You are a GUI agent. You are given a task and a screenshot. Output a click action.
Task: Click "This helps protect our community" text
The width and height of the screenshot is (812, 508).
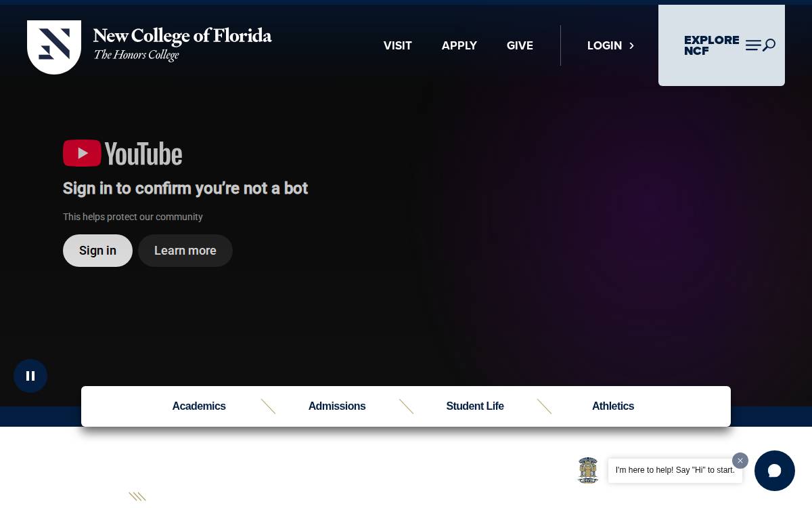pyautogui.click(x=133, y=217)
